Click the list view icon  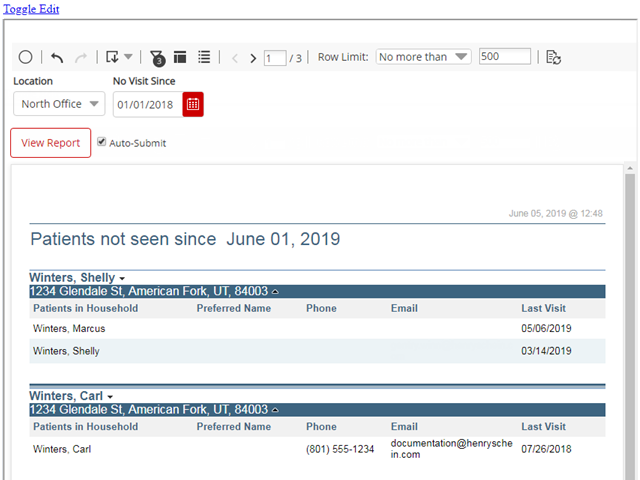(x=204, y=58)
